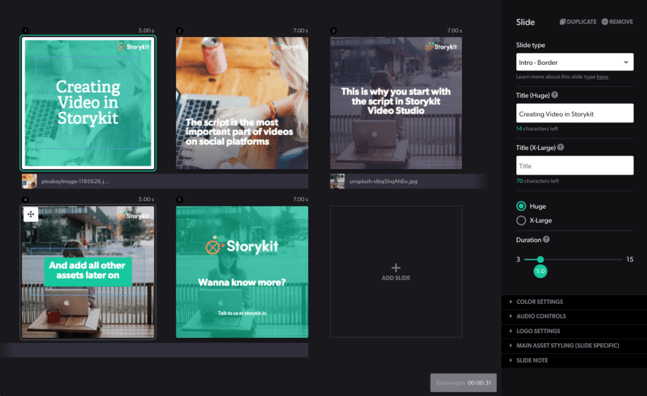647x396 pixels.
Task: Select the Huge radio button
Action: pos(521,206)
